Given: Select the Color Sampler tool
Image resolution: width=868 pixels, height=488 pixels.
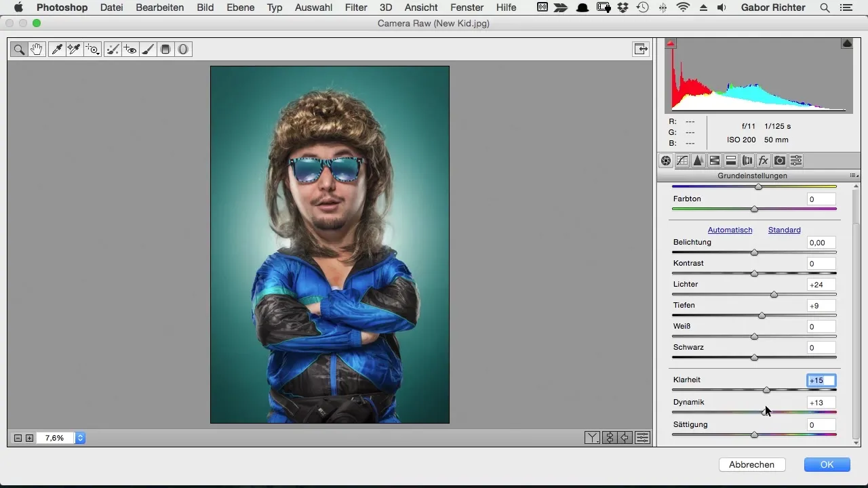Looking at the screenshot, I should pyautogui.click(x=74, y=49).
